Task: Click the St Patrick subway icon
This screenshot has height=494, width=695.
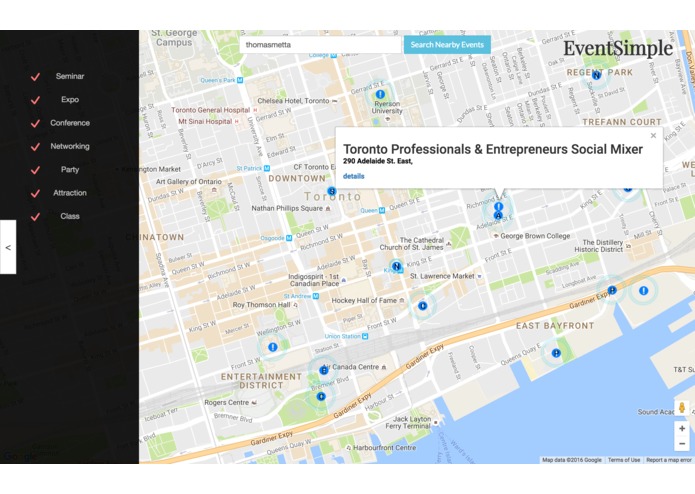Action: click(x=266, y=168)
